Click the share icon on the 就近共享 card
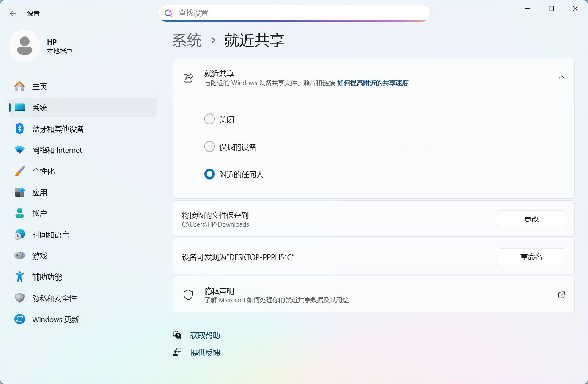This screenshot has height=384, width=588. pos(188,77)
